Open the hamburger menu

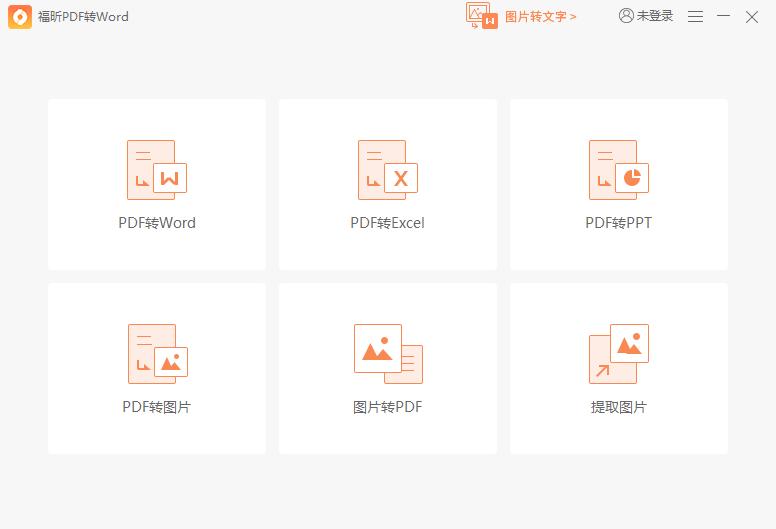(695, 16)
